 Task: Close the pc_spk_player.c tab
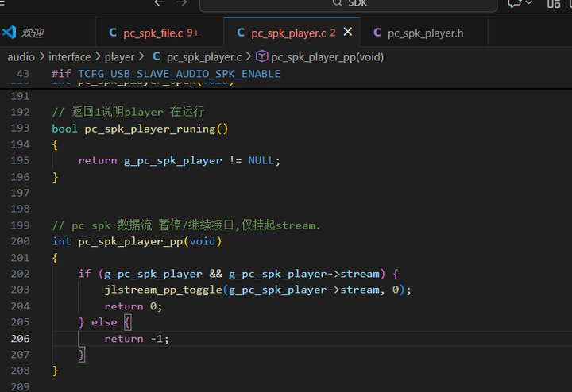pos(348,32)
